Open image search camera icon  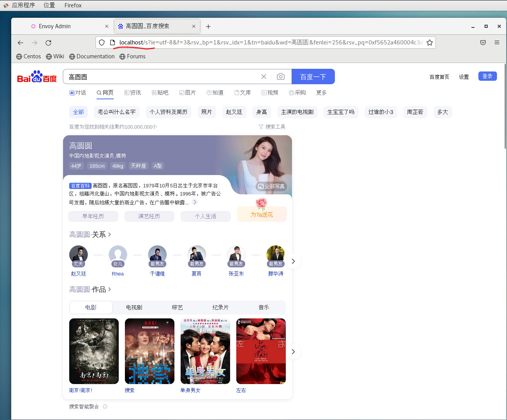tap(281, 77)
